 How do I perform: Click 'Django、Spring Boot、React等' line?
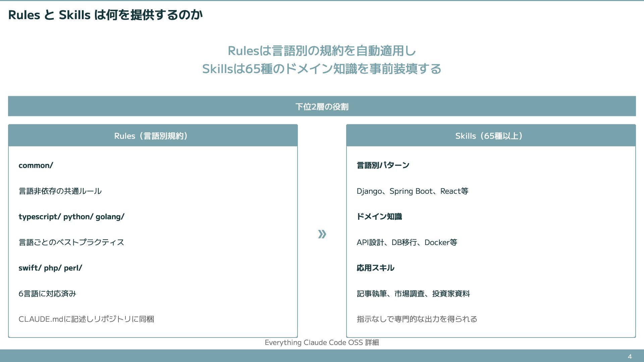412,191
